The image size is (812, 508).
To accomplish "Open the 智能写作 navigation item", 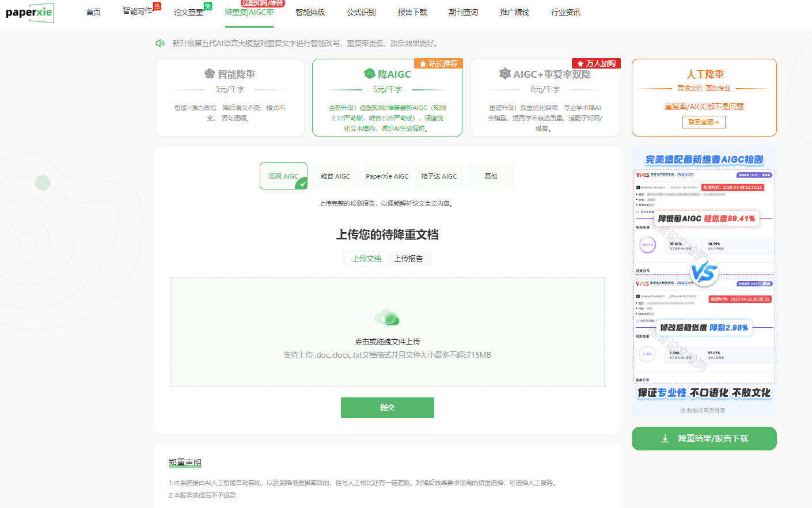I will (138, 11).
